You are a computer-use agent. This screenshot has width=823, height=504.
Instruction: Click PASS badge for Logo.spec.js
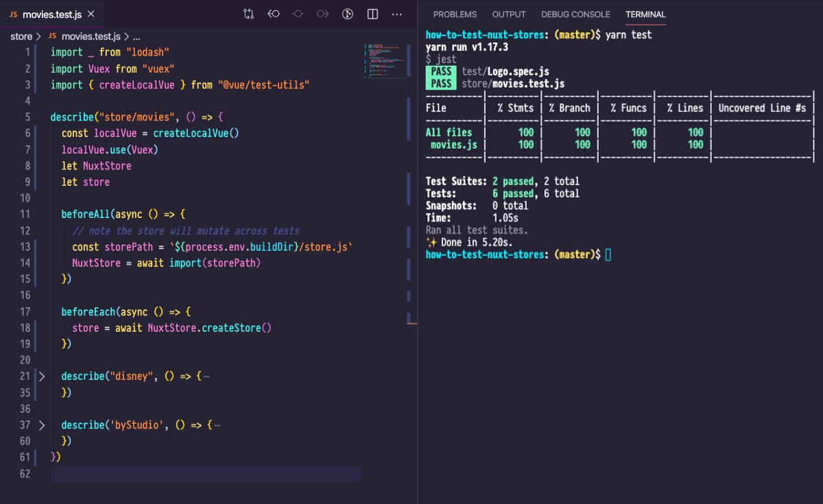click(x=442, y=71)
